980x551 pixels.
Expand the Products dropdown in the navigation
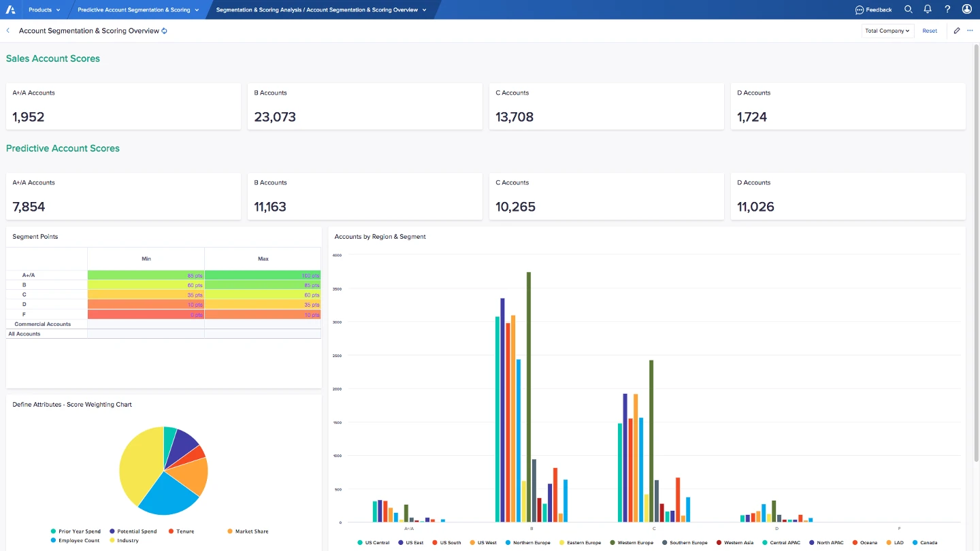coord(44,10)
